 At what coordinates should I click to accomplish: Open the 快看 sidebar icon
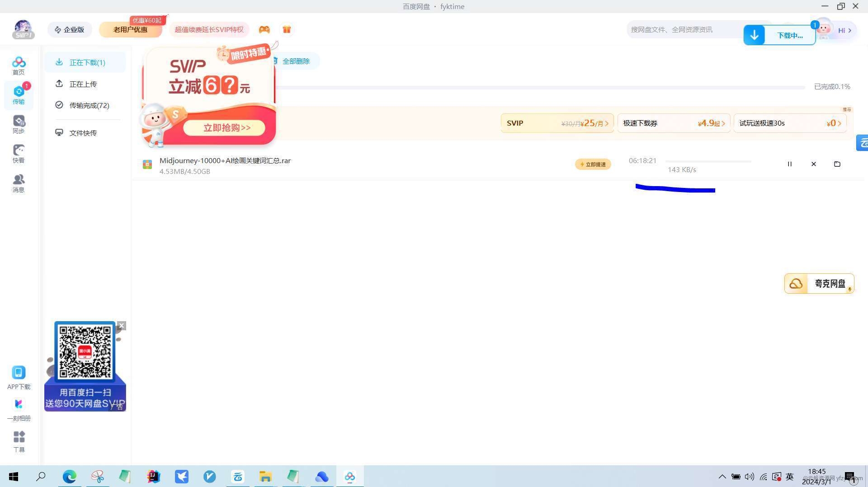pos(19,154)
